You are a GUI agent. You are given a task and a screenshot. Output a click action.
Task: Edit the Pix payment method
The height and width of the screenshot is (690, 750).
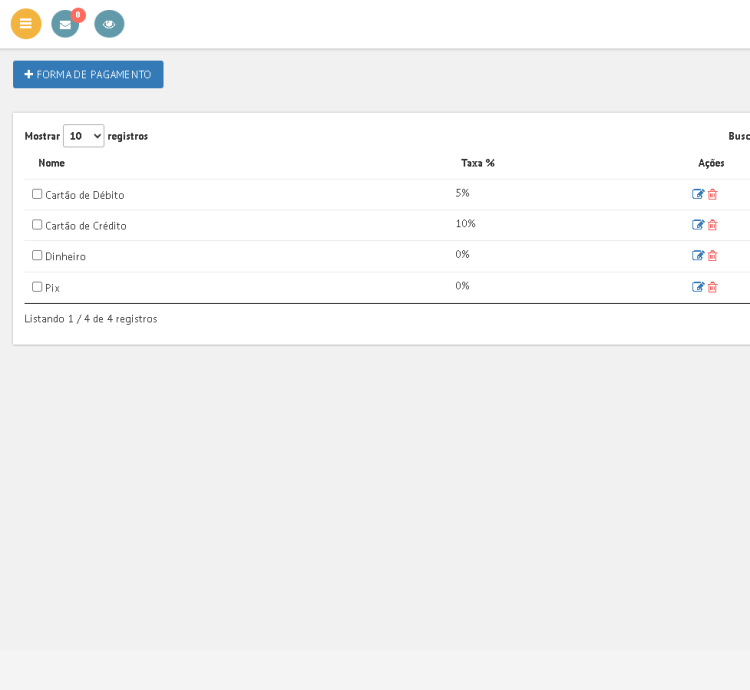click(x=698, y=287)
